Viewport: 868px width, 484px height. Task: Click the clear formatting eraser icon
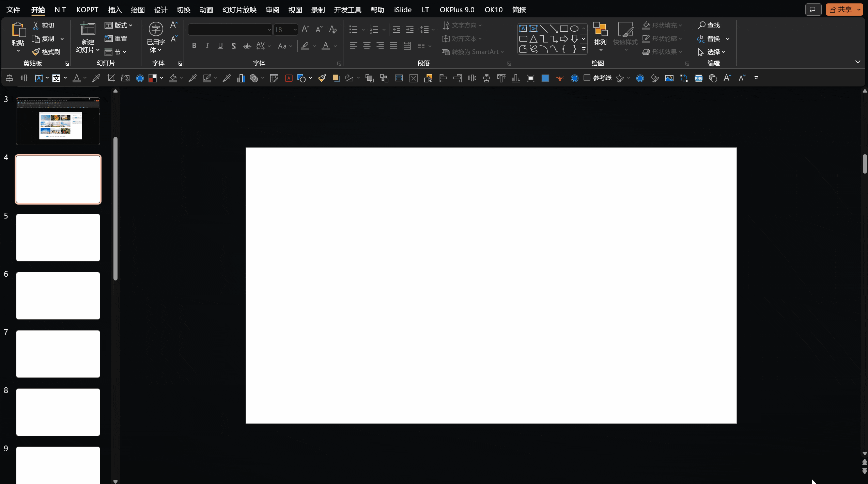333,30
